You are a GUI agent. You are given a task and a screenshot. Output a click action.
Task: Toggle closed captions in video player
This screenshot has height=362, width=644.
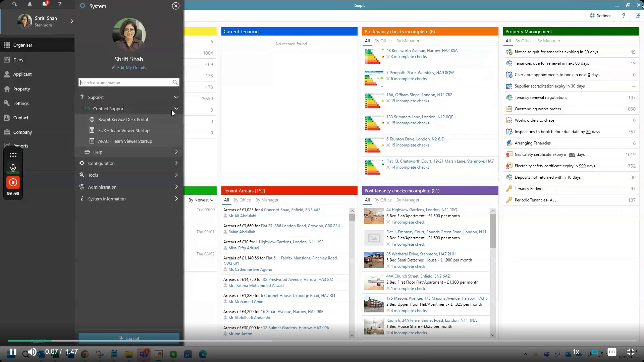point(612,352)
